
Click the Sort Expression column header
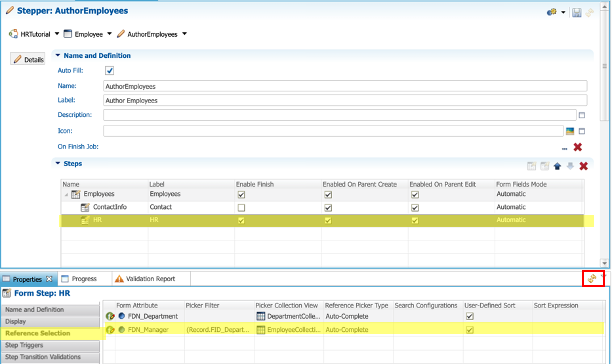[556, 305]
